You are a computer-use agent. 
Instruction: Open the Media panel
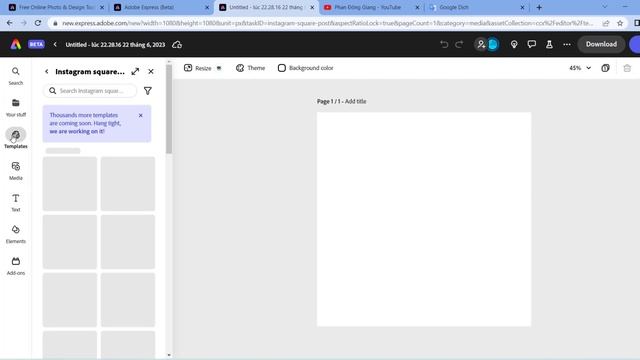16,171
